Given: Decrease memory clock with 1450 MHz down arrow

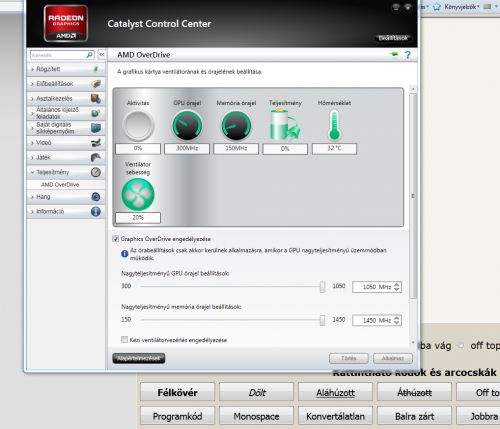Looking at the screenshot, I should 397,323.
